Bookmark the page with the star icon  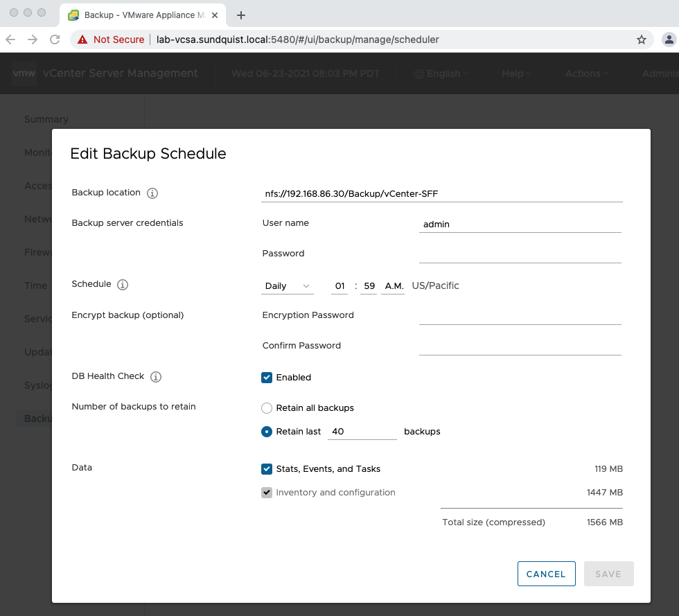point(642,40)
